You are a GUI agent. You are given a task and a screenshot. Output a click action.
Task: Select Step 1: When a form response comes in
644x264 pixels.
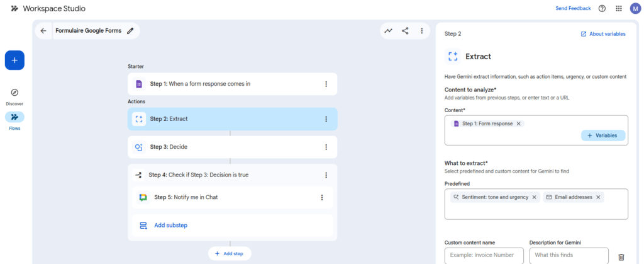coord(233,84)
